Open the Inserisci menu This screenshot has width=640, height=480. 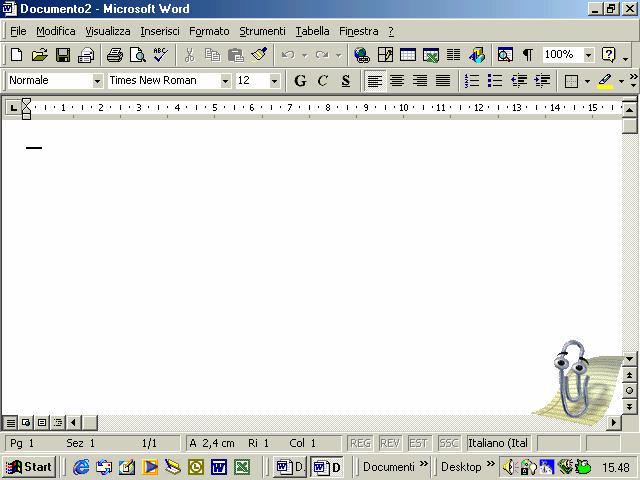[x=160, y=31]
